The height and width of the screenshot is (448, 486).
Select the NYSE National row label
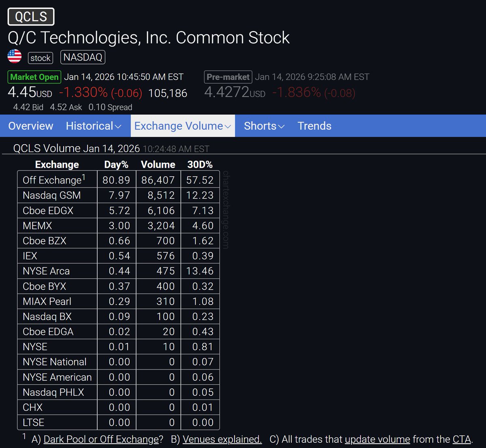pyautogui.click(x=55, y=362)
